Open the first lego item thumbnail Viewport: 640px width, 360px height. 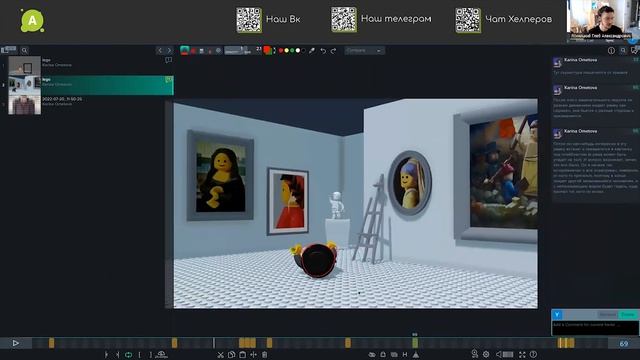[x=24, y=65]
